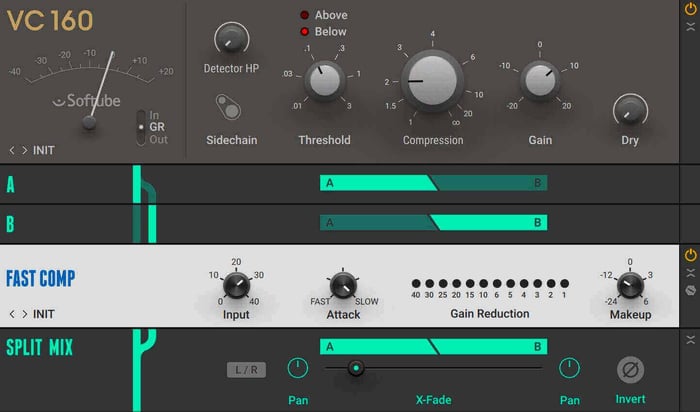
Task: Set VU meter mode to GR
Action: click(157, 127)
